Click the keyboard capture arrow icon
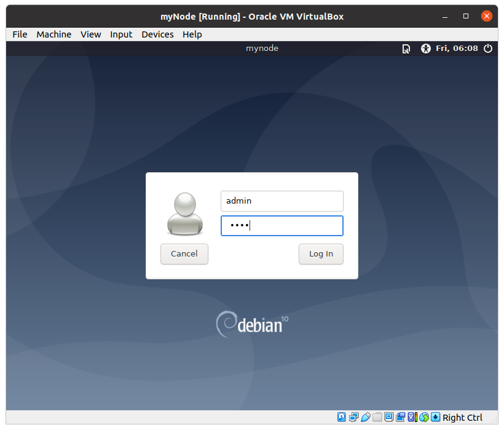Screen dimensions: 504x430 [x=436, y=417]
